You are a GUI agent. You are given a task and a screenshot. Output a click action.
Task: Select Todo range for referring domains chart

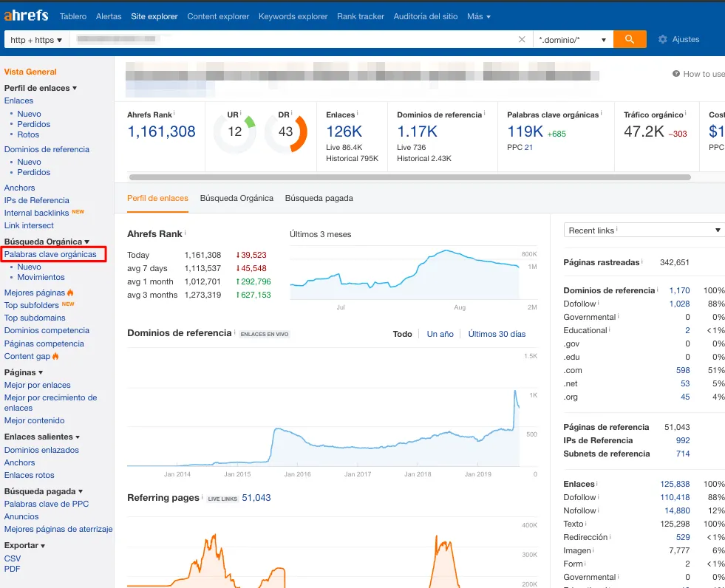pos(402,334)
